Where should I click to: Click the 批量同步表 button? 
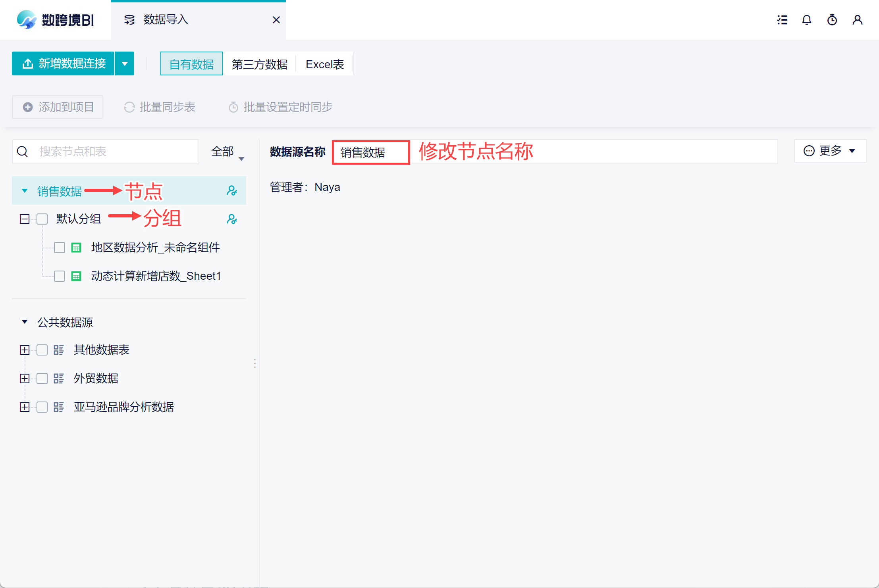click(160, 107)
